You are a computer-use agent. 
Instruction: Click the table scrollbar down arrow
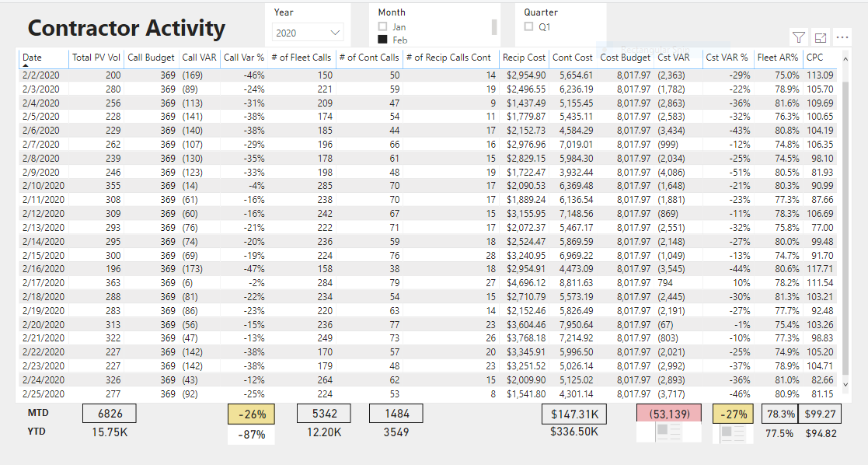pos(845,384)
